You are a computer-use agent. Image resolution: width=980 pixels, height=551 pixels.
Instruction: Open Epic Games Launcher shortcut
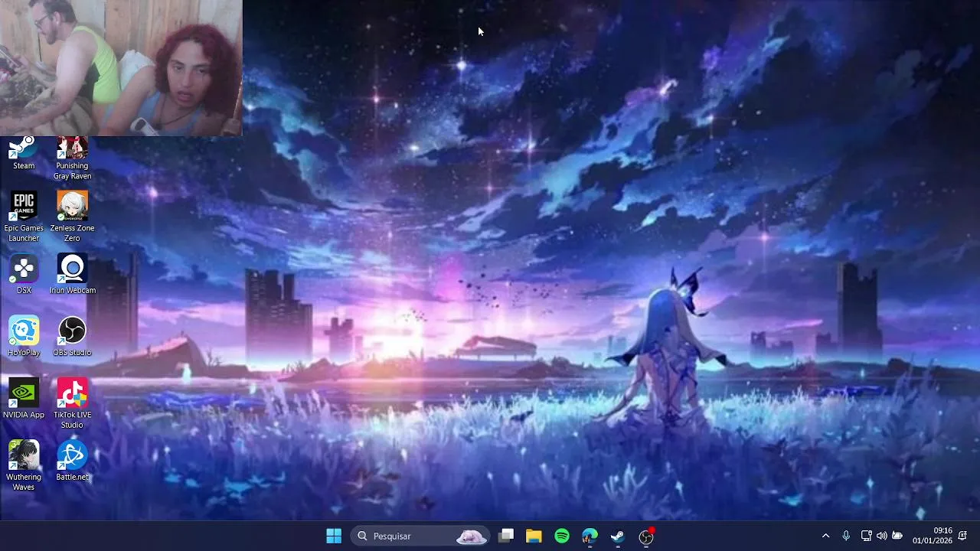point(24,217)
